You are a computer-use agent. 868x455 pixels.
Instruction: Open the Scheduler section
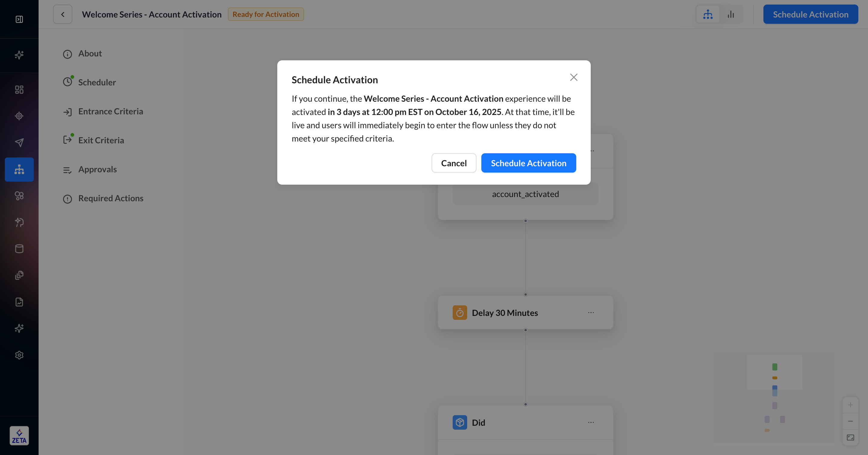pos(97,82)
